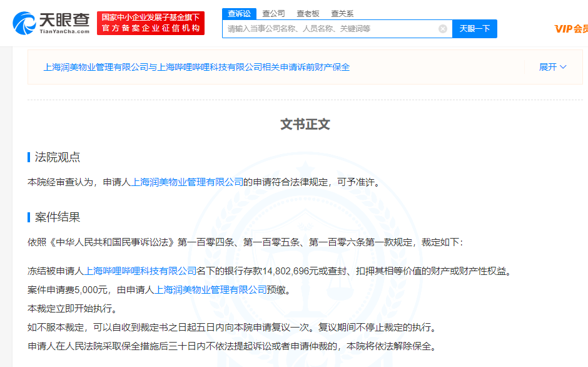Open the 诉前财产保全 case title link
588x367 pixels.
tap(196, 67)
